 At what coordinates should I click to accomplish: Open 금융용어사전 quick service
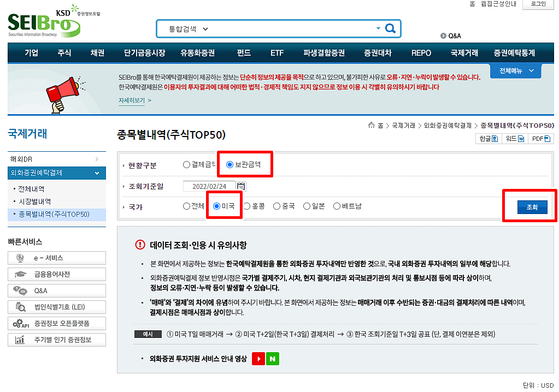point(57,274)
